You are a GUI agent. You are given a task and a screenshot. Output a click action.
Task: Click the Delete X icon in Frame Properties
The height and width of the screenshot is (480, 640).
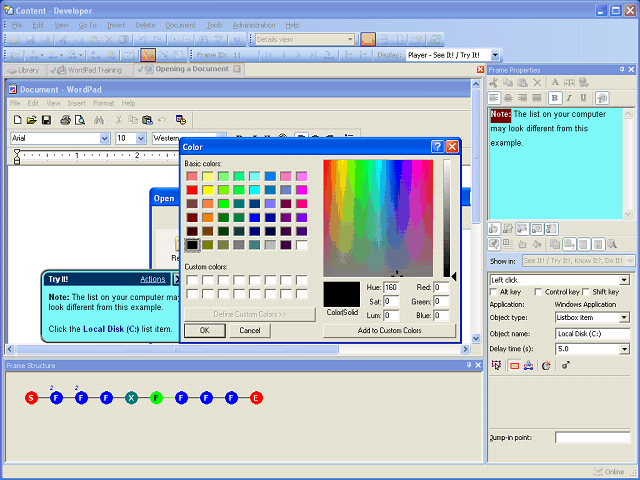point(537,82)
